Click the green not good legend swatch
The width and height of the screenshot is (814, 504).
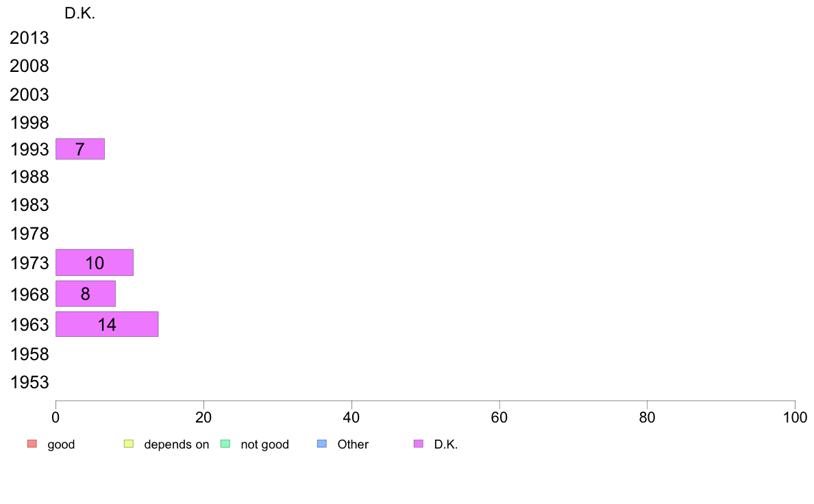pos(225,444)
